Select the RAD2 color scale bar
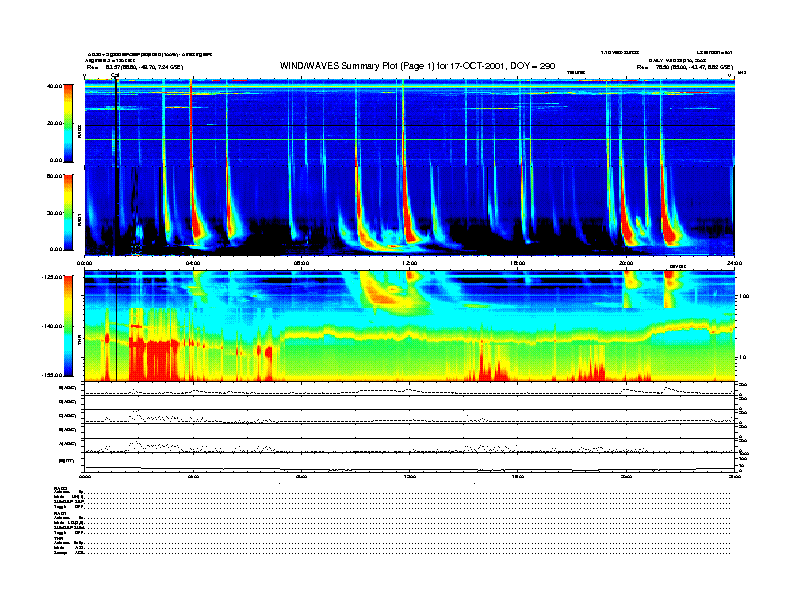This screenshot has height=612, width=792. [68, 123]
